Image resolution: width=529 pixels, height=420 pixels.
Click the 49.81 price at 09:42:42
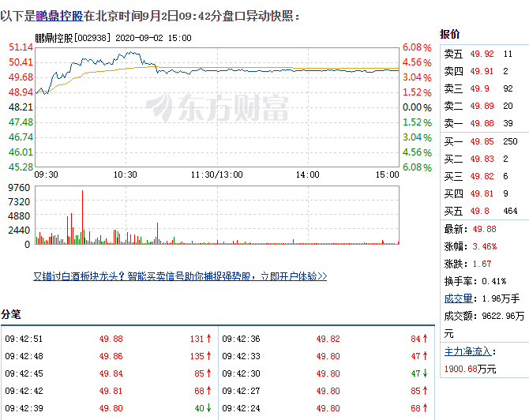[111, 391]
